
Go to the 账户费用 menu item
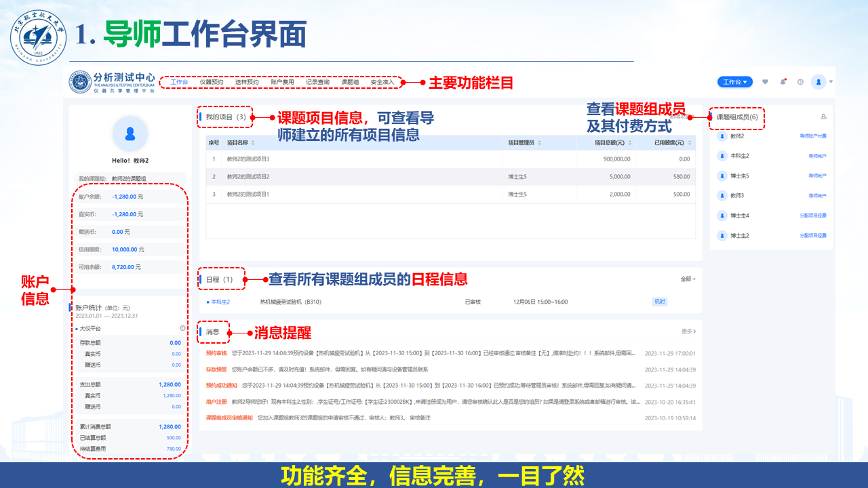pyautogui.click(x=282, y=82)
